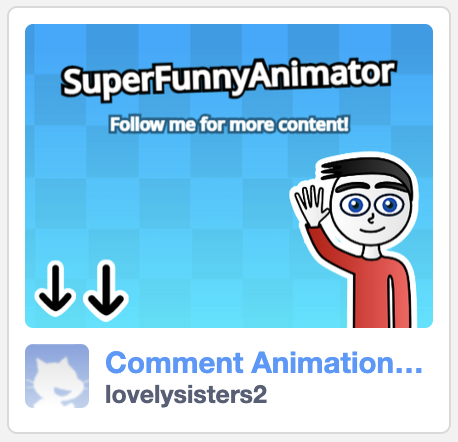Open the blue project thumbnail image

229,176
